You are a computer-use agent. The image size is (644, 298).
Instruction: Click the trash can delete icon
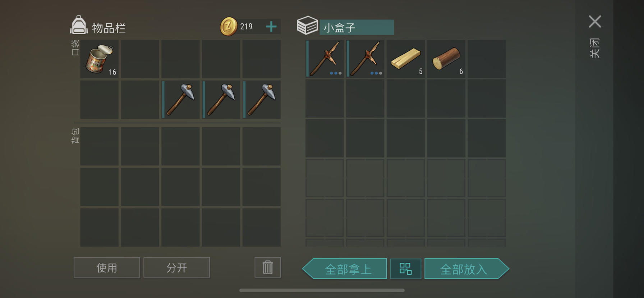[x=268, y=267]
